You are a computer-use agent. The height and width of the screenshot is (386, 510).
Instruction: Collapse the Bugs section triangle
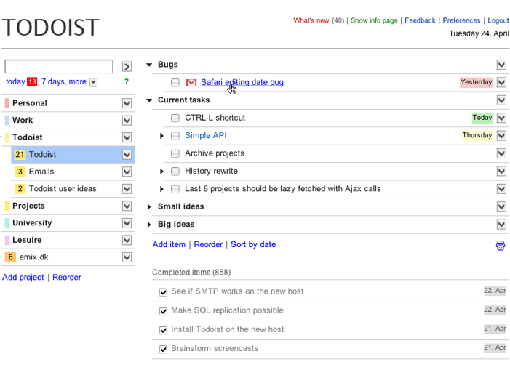[149, 65]
